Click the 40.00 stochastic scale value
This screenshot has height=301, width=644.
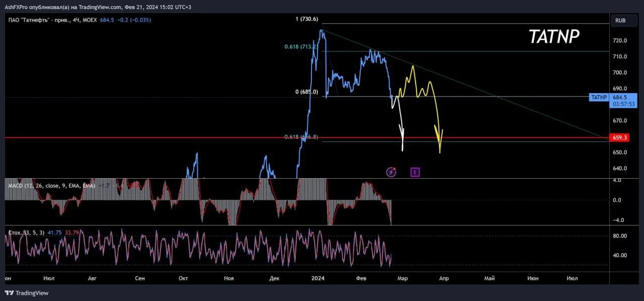(x=620, y=255)
